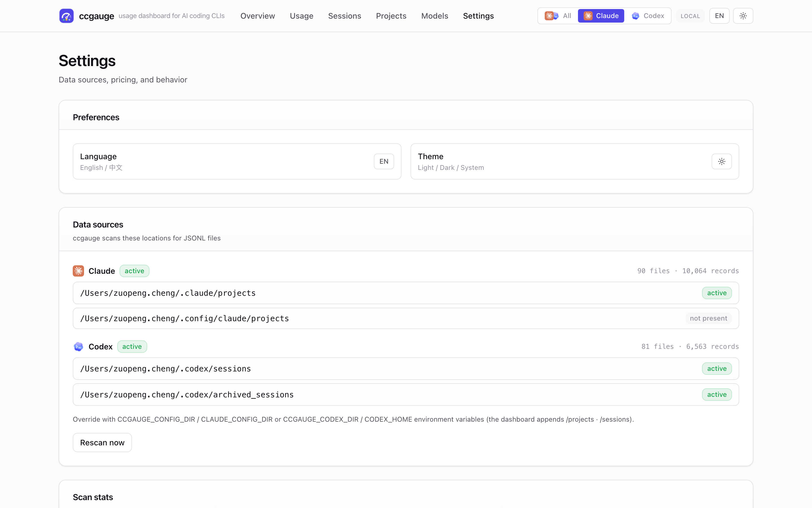Image resolution: width=812 pixels, height=508 pixels.
Task: Click the environment variables override note
Action: point(353,419)
